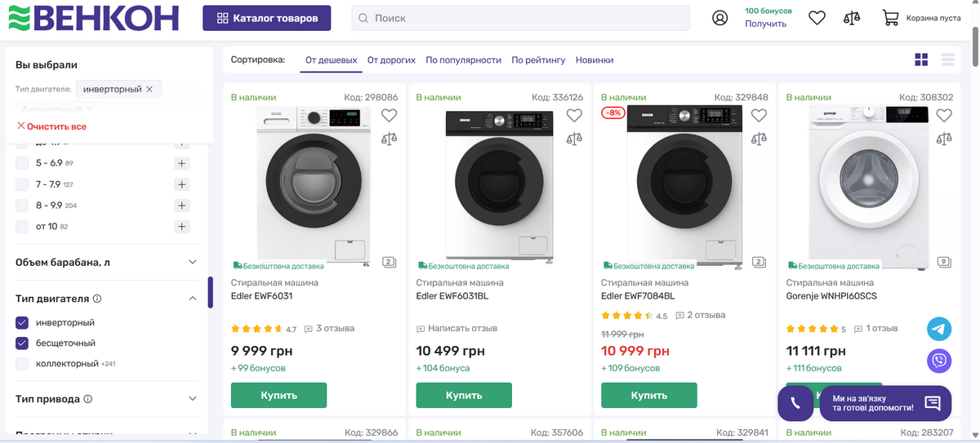Open the shopping cart icon
The image size is (980, 443).
[x=890, y=18]
